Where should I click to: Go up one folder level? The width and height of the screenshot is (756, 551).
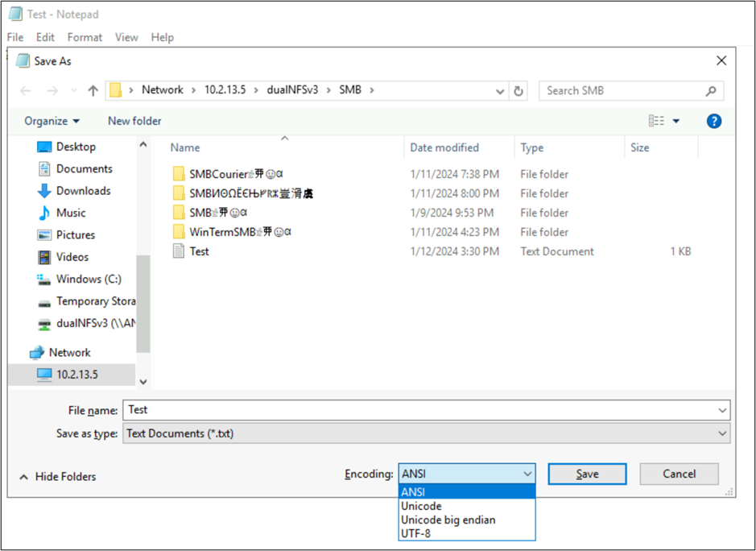93,91
